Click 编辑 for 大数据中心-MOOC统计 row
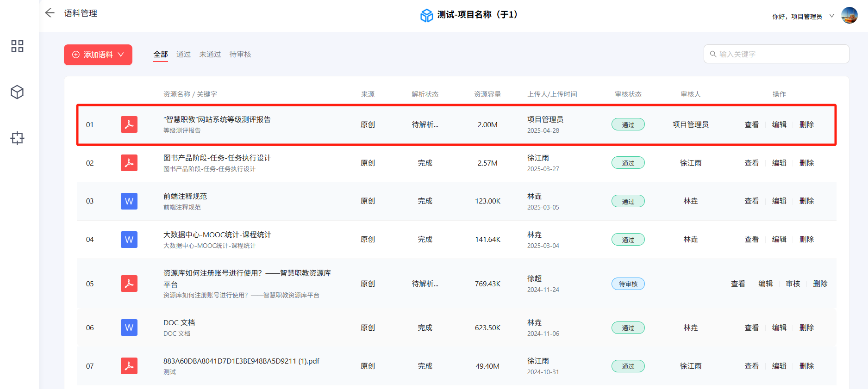Image resolution: width=868 pixels, height=389 pixels. 779,239
